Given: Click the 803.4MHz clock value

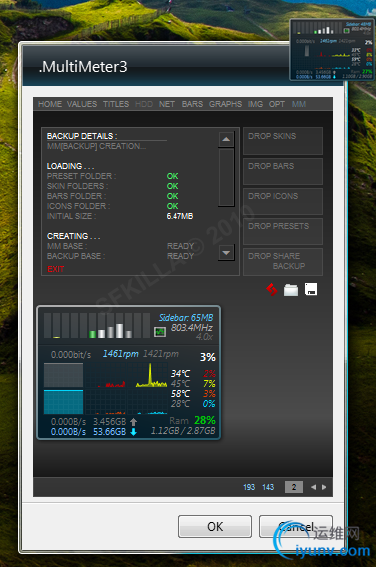Looking at the screenshot, I should coord(192,328).
